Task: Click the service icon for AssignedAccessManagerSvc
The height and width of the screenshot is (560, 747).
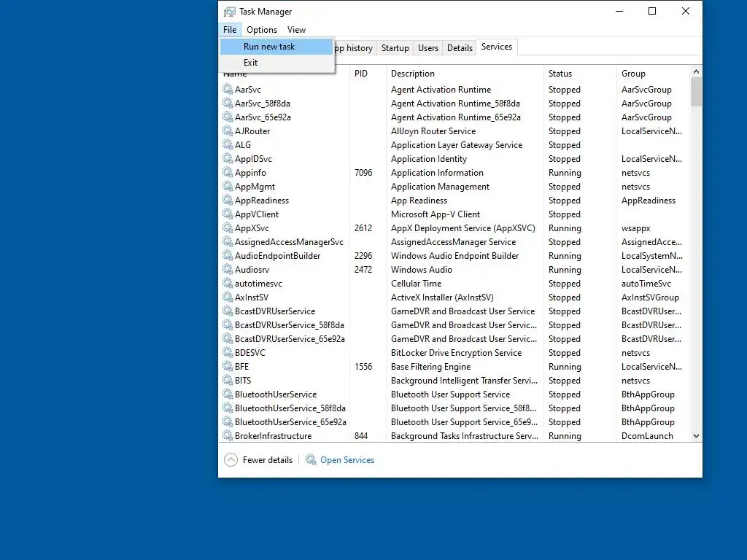Action: (x=228, y=241)
